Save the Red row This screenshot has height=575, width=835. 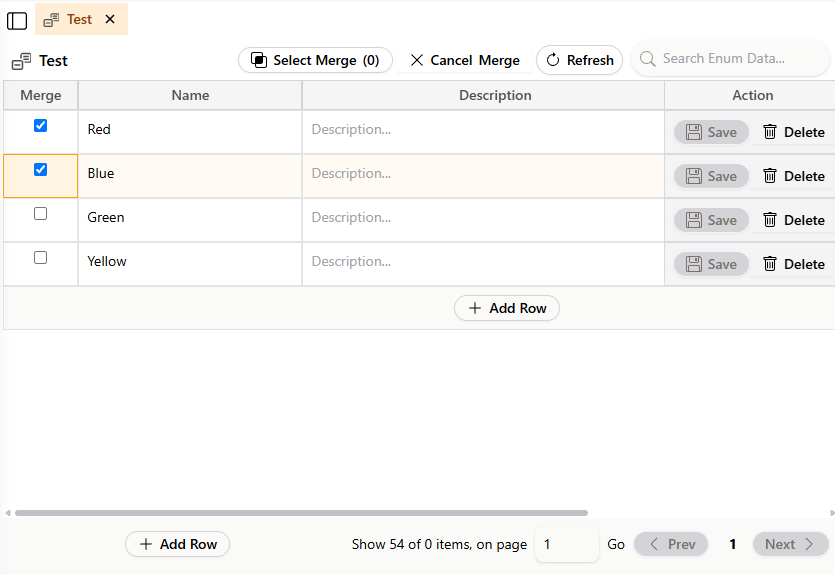711,132
